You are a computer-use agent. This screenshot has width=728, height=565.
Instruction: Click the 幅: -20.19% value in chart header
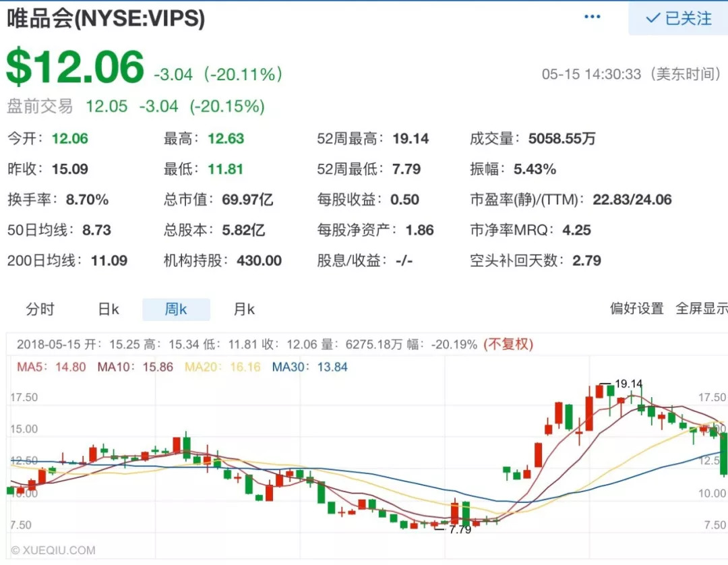pyautogui.click(x=442, y=345)
